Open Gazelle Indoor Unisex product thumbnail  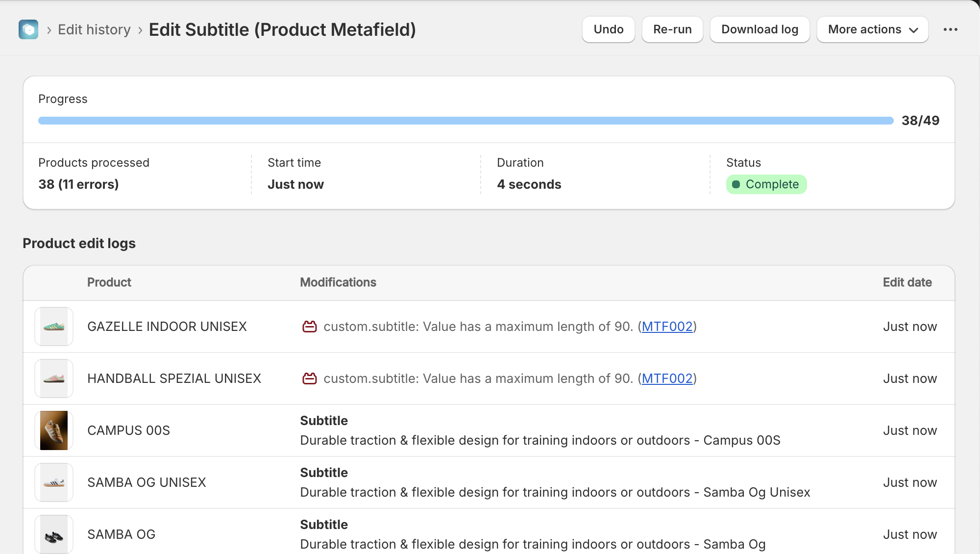click(54, 327)
